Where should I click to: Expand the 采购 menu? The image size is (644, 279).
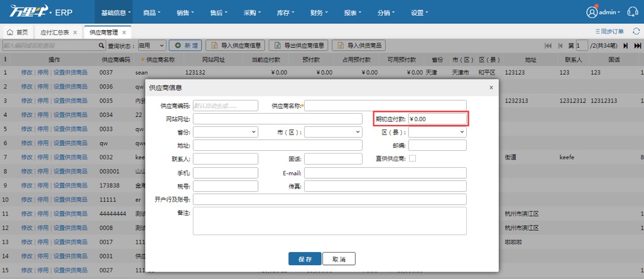[252, 13]
